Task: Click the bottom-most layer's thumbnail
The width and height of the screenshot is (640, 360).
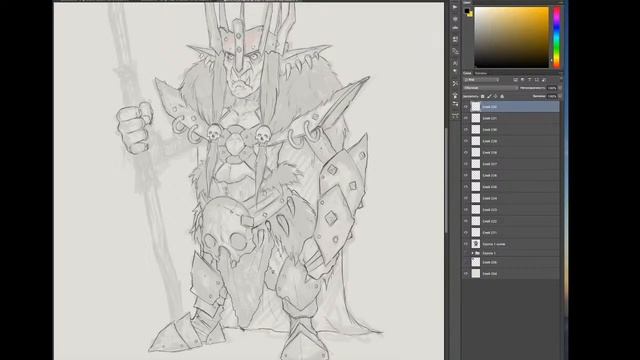Action: pos(476,274)
